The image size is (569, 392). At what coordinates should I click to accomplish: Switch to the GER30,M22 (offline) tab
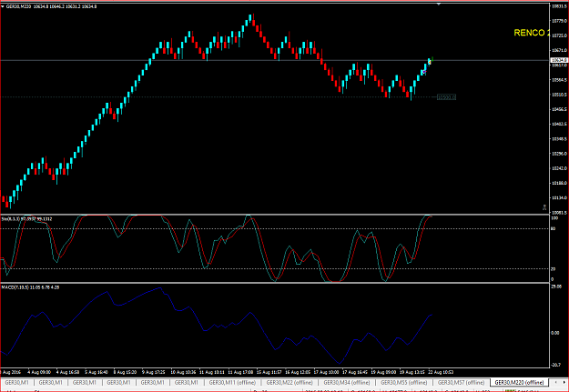(290, 382)
